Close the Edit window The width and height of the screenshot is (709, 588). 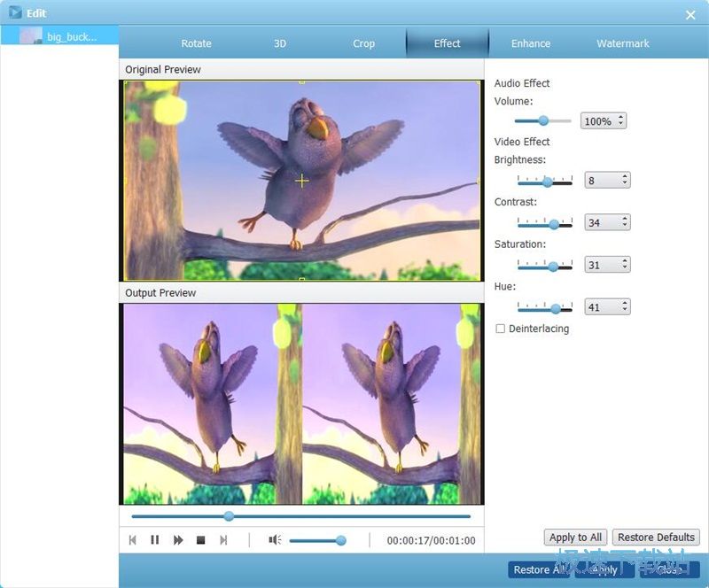pos(690,15)
